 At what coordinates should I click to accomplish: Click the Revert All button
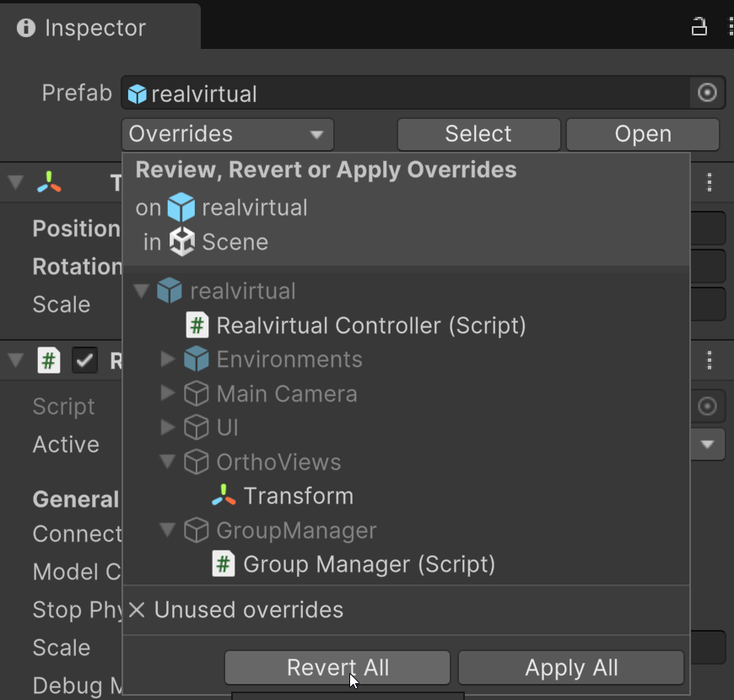pos(337,668)
